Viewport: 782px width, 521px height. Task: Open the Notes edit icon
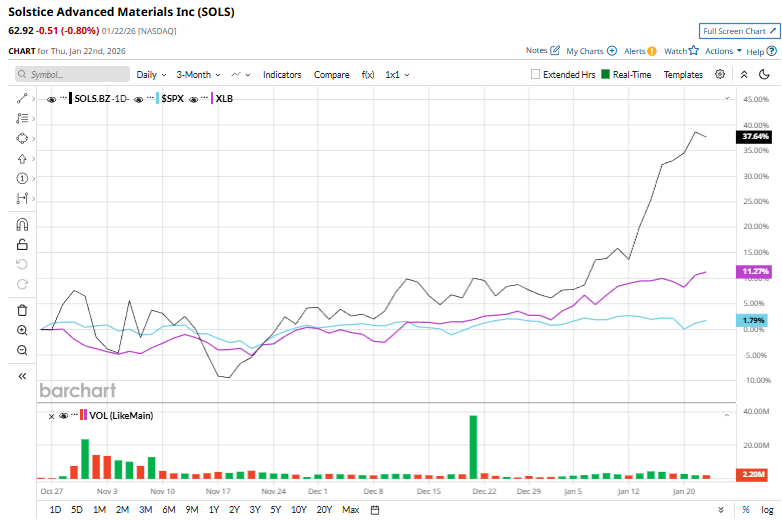point(555,50)
